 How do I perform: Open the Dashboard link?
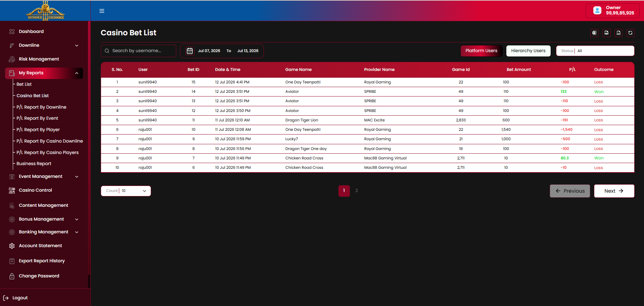(31, 32)
